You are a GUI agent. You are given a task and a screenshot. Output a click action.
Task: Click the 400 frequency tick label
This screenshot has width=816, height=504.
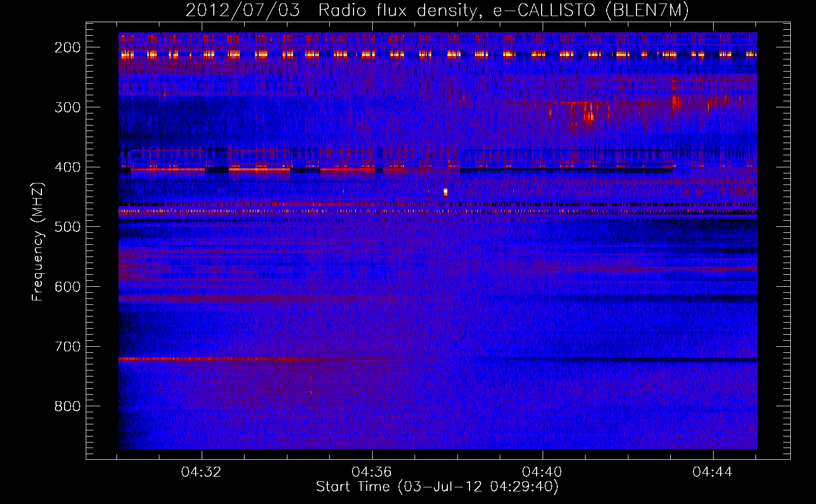click(x=68, y=167)
